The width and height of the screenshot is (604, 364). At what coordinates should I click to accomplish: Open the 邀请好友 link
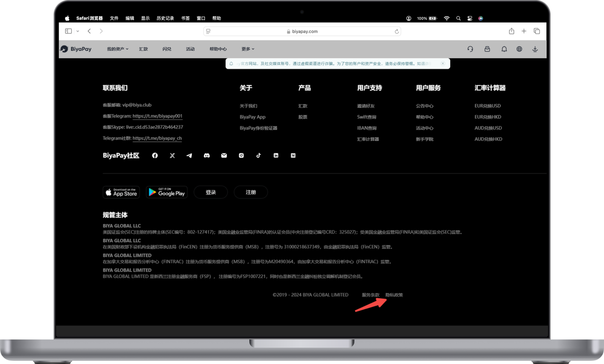(366, 106)
